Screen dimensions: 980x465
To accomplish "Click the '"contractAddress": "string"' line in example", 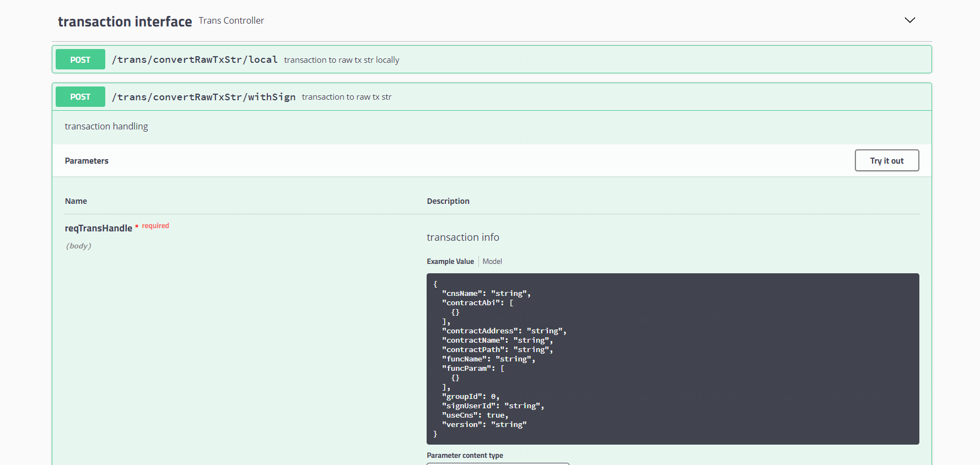I will 504,331.
